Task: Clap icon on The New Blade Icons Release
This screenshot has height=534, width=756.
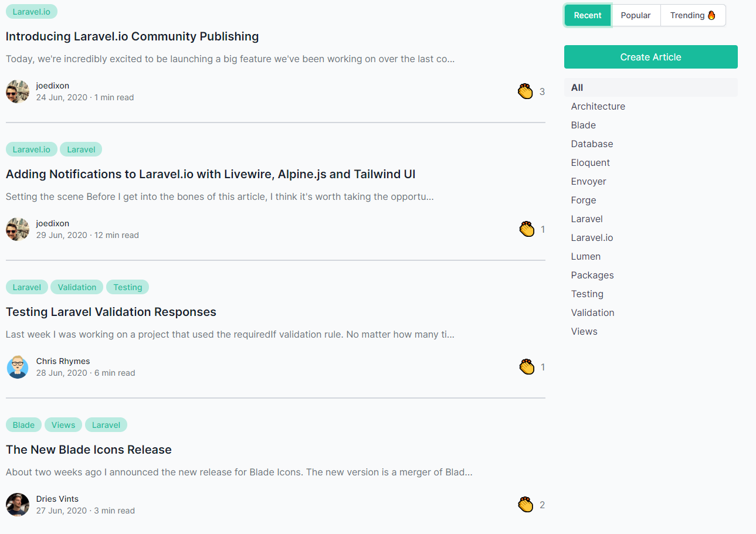Action: tap(526, 505)
